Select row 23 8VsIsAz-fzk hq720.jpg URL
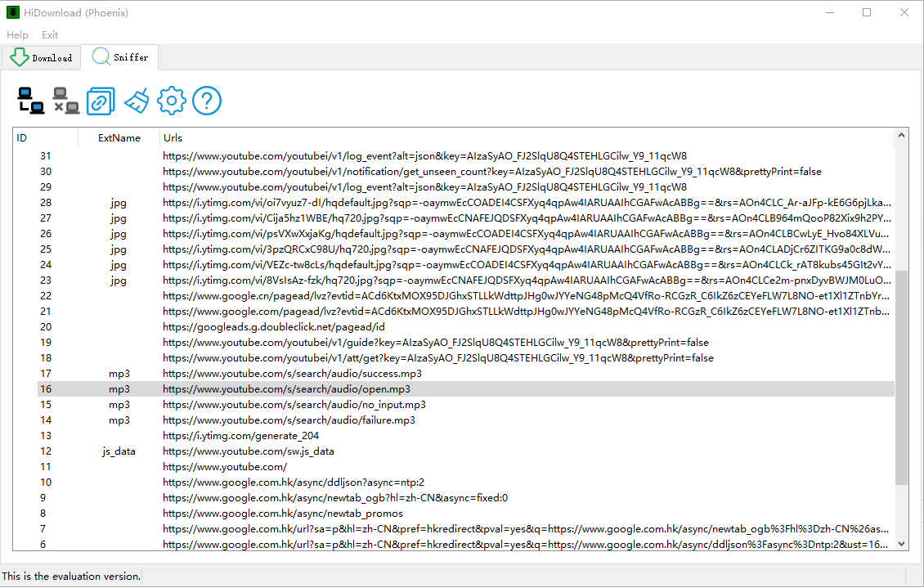924x588 pixels. (x=527, y=281)
